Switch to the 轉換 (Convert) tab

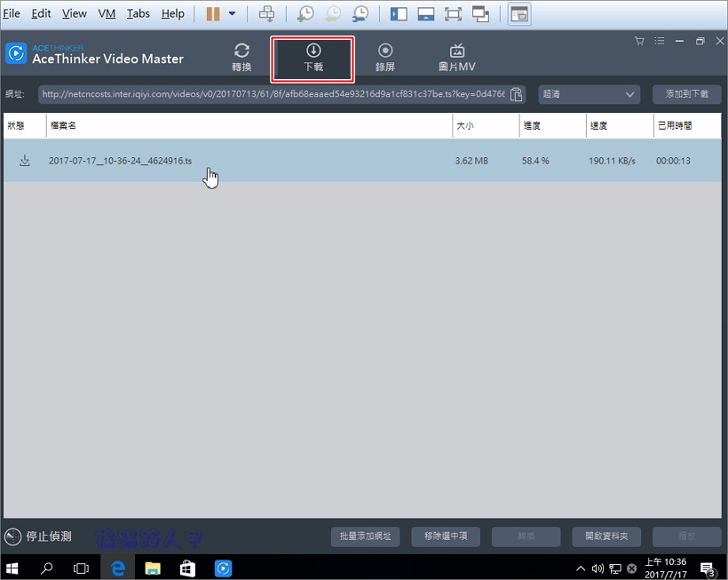241,58
